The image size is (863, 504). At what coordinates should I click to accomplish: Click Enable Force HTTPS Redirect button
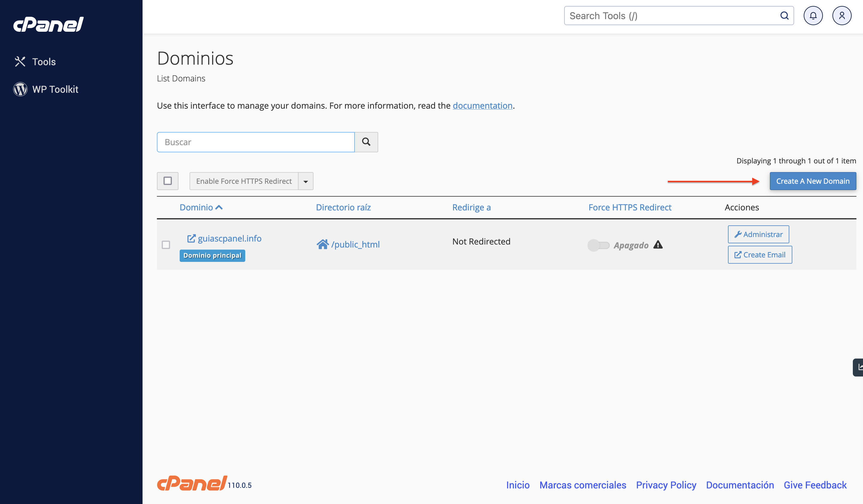point(244,181)
